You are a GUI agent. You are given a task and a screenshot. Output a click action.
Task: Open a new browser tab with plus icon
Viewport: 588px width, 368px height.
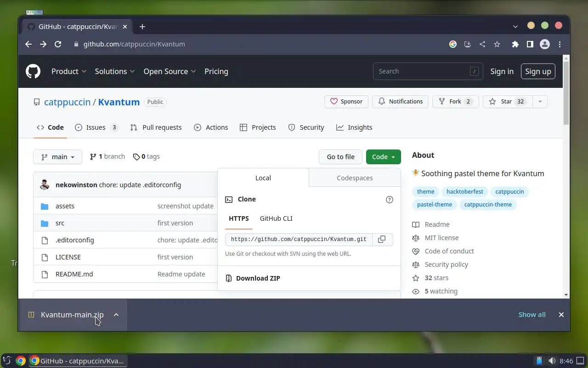pyautogui.click(x=142, y=27)
